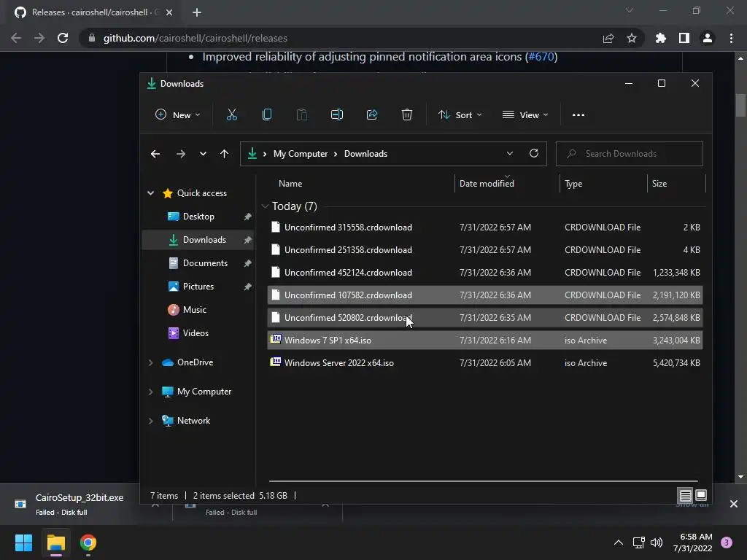The width and height of the screenshot is (747, 560).
Task: Select Unconfirmed 452124.crdownload file
Action: [x=484, y=273]
